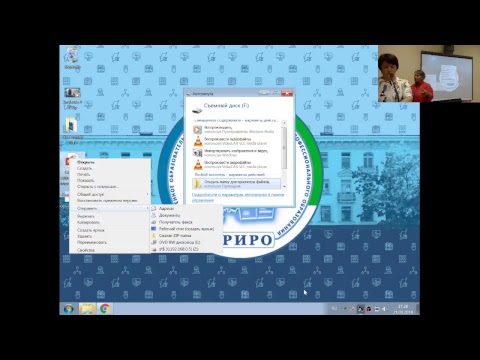Click the AutoPlay list scrollbar thumb
The height and width of the screenshot is (360, 480).
(x=284, y=148)
